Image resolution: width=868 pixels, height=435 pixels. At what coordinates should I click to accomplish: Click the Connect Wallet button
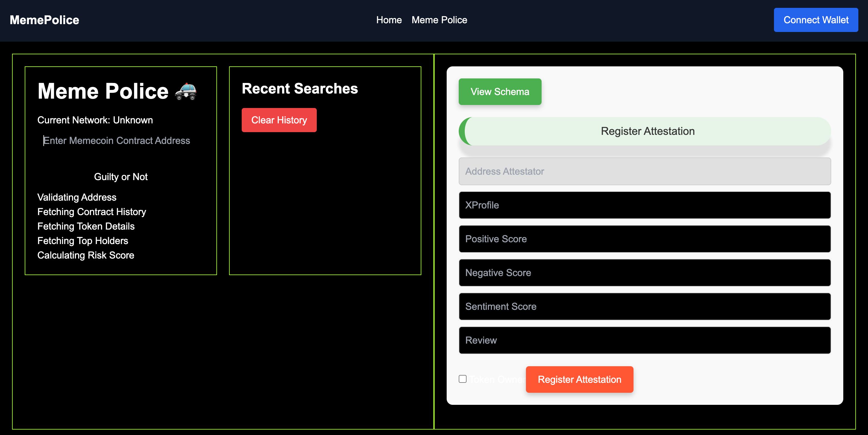click(816, 20)
